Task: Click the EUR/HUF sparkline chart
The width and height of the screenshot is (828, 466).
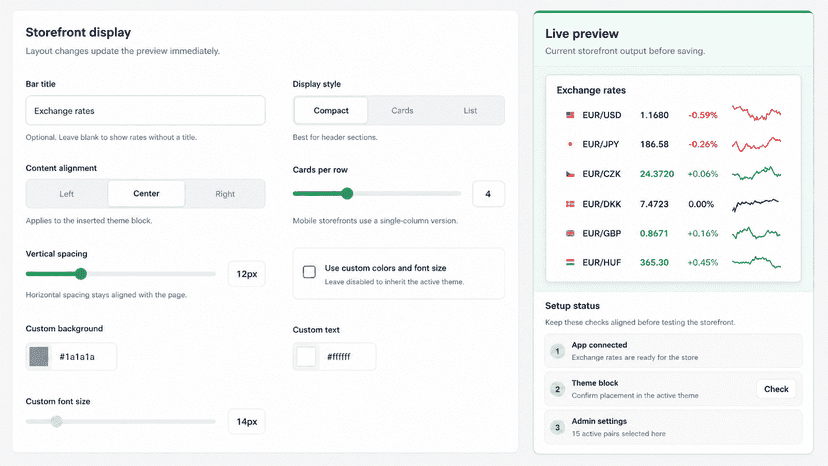Action: [756, 262]
